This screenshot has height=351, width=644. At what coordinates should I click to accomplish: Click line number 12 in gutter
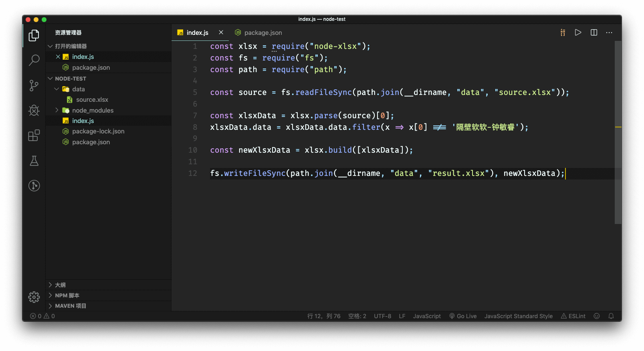(193, 173)
